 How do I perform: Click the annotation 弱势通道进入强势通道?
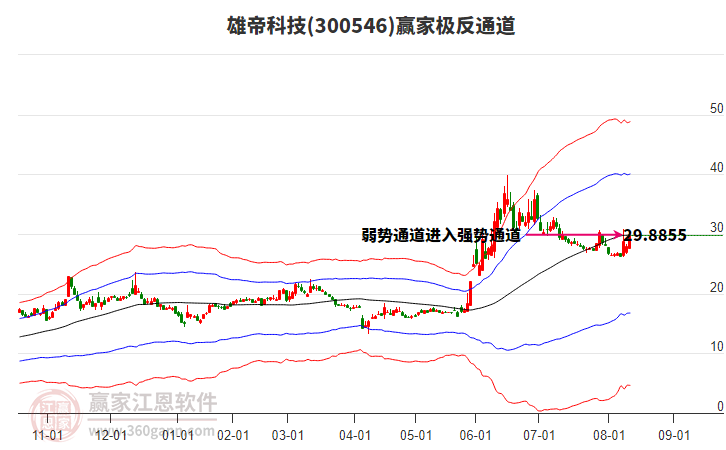[x=441, y=235]
